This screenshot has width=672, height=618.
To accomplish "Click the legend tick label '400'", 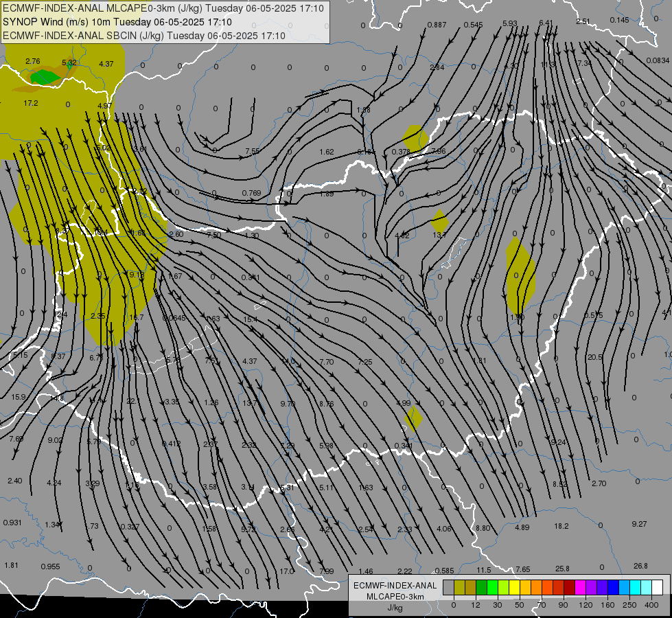I will point(651,605).
